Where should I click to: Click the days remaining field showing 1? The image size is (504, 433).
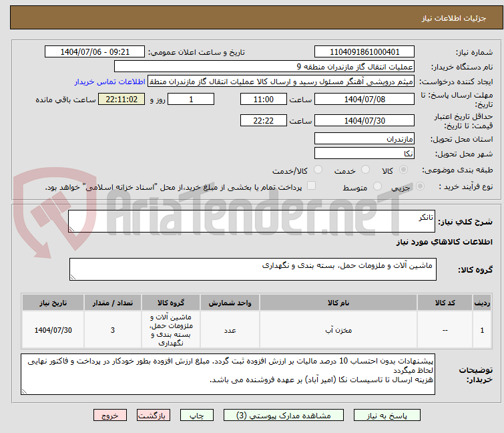pyautogui.click(x=191, y=99)
